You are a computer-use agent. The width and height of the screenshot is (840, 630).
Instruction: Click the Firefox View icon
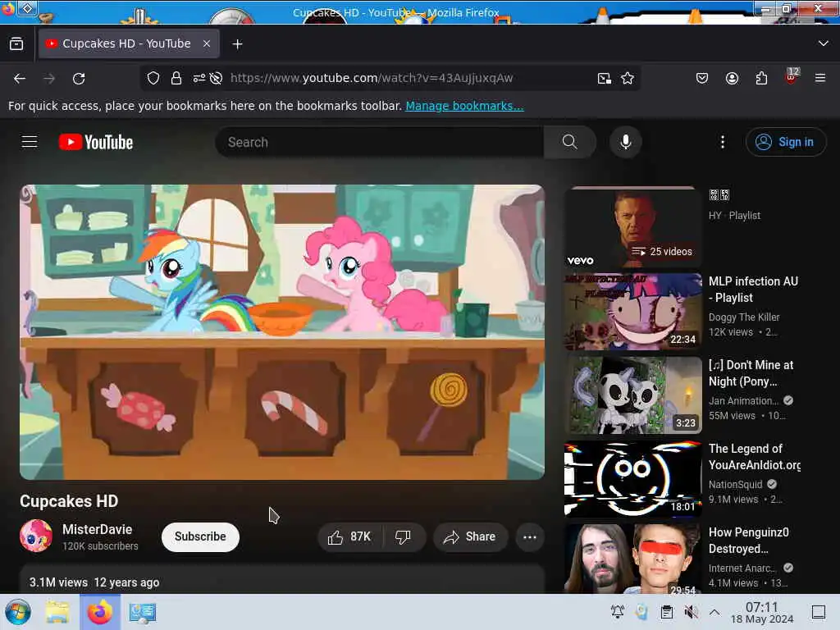click(16, 44)
